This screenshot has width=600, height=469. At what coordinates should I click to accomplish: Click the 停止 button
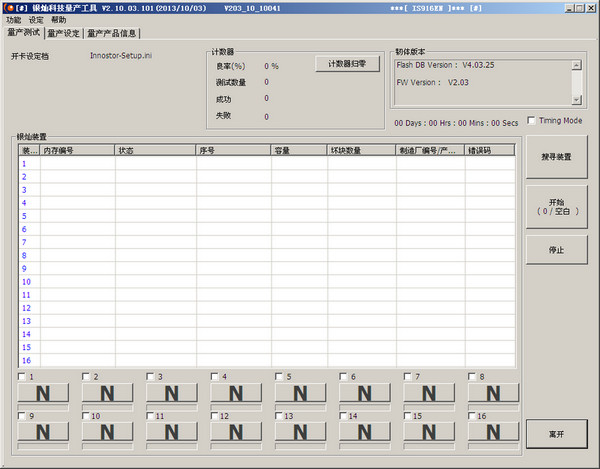click(556, 250)
